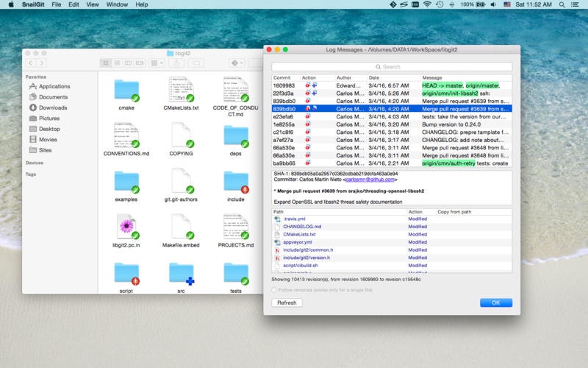
Task: Select include/git2/common.h in paths list
Action: pyautogui.click(x=392, y=250)
